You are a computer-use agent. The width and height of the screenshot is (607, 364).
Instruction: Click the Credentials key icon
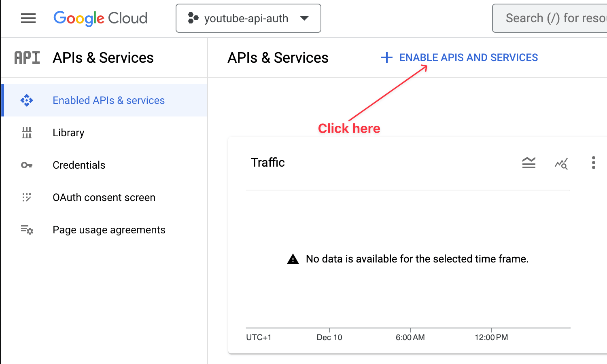pyautogui.click(x=27, y=165)
